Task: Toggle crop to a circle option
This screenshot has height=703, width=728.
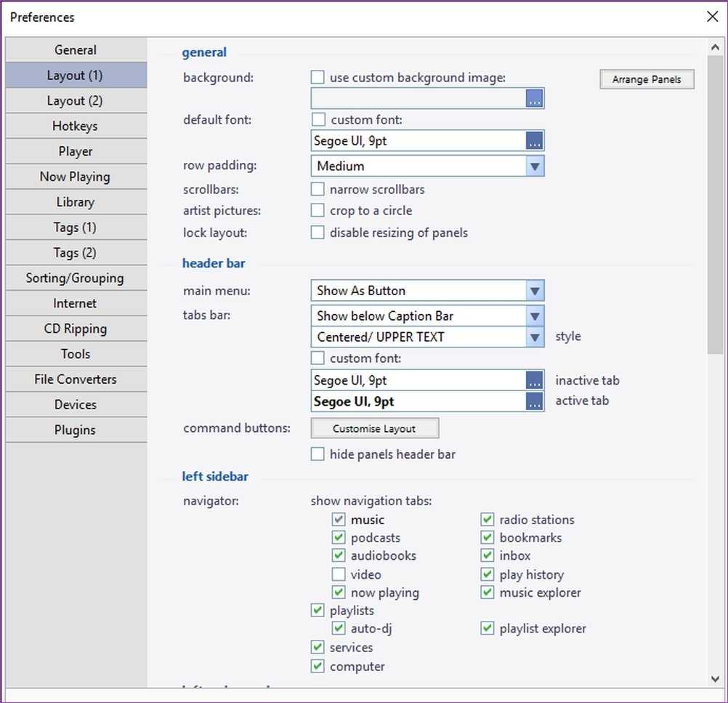Action: click(x=318, y=211)
